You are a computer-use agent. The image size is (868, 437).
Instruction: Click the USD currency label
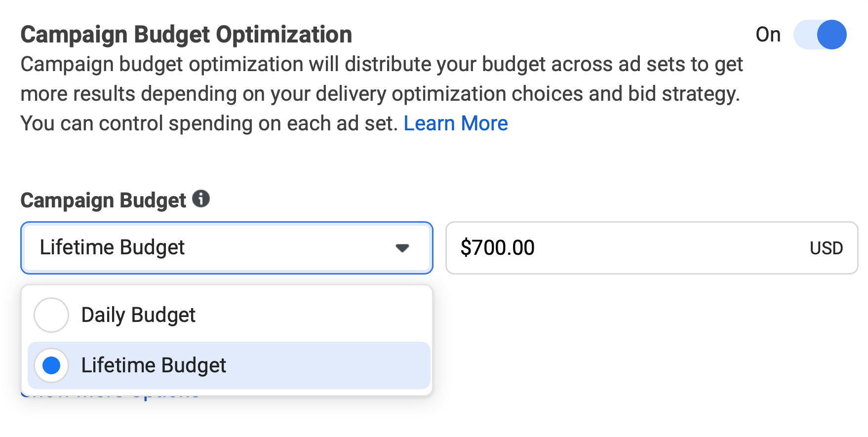[826, 248]
